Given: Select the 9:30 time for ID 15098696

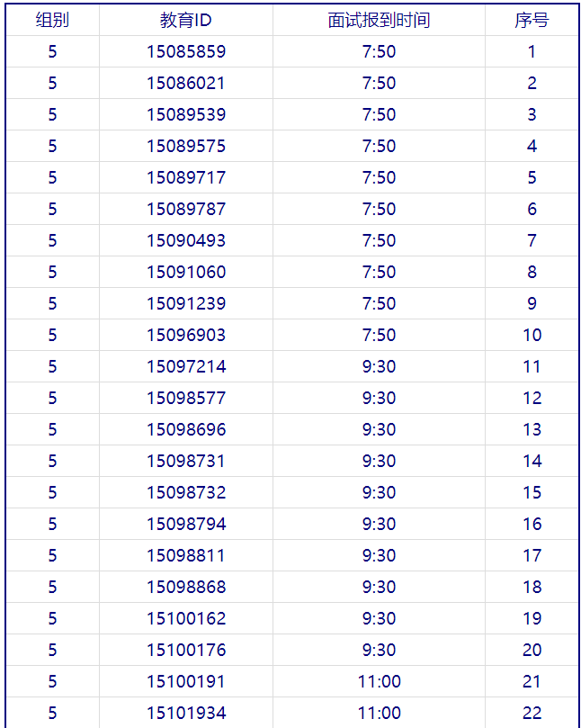Looking at the screenshot, I should click(379, 430).
